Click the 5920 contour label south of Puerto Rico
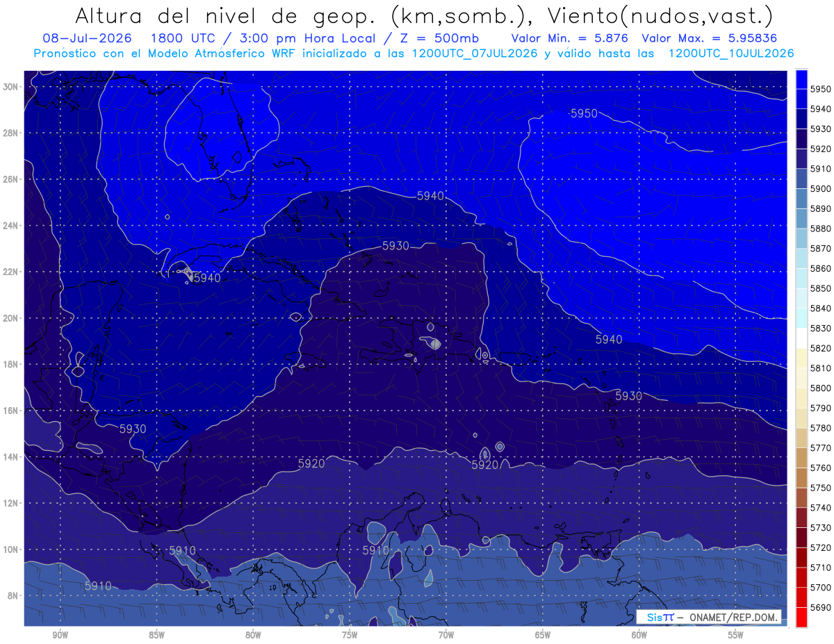Screen dimensions: 834x644 click(x=485, y=465)
